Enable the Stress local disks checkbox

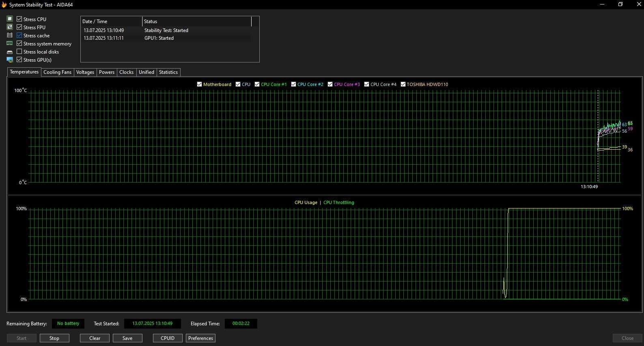(19, 52)
